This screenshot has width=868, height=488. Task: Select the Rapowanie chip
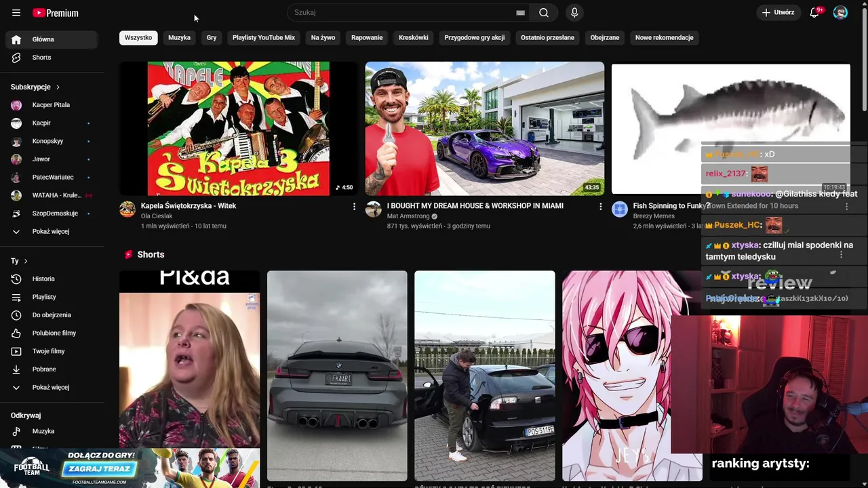point(367,38)
